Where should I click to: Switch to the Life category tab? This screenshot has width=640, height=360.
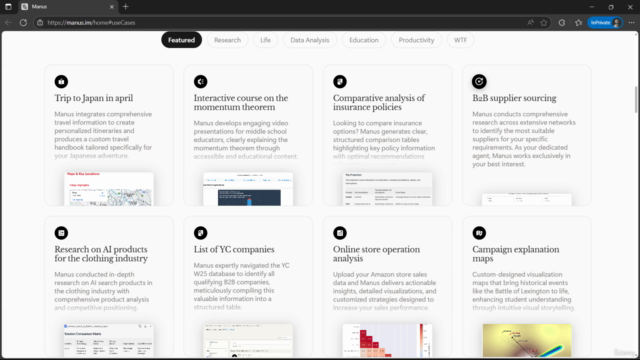tap(265, 40)
